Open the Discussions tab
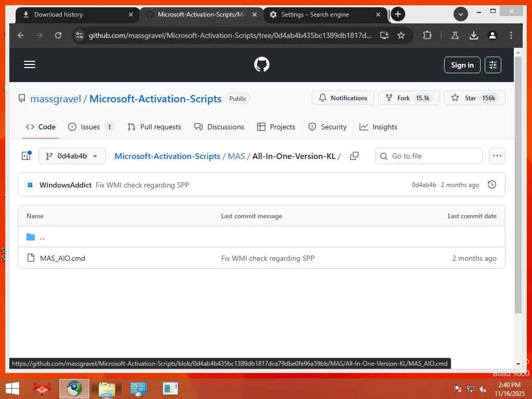Screen dimensions: 532x399 219,127
